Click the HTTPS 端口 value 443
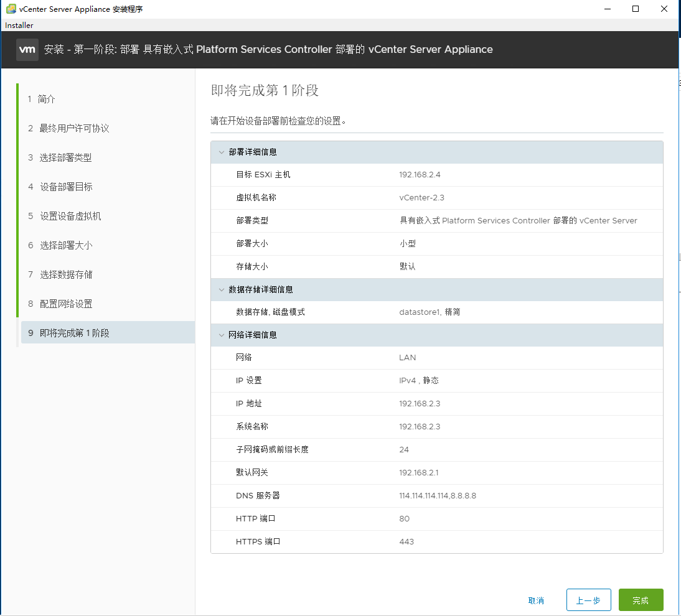The image size is (681, 616). pyautogui.click(x=406, y=542)
